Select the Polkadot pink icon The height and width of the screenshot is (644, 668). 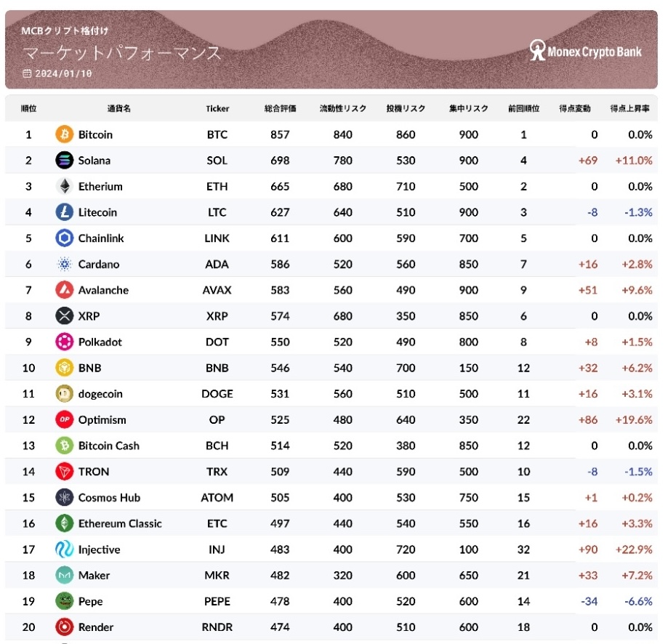click(x=65, y=342)
